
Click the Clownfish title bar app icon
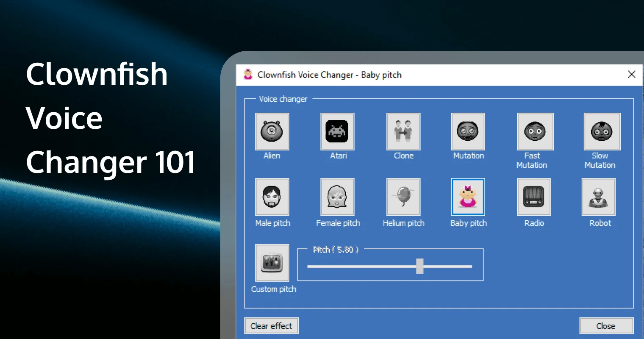pyautogui.click(x=248, y=75)
